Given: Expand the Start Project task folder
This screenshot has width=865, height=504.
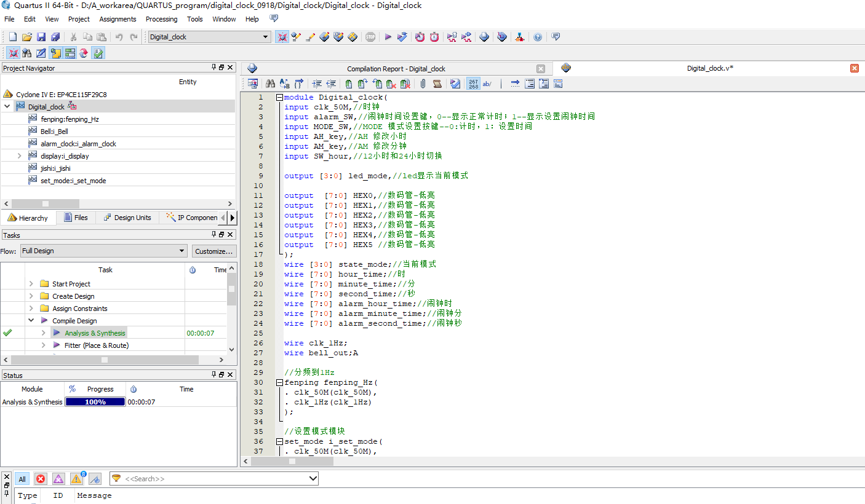Looking at the screenshot, I should coord(31,283).
